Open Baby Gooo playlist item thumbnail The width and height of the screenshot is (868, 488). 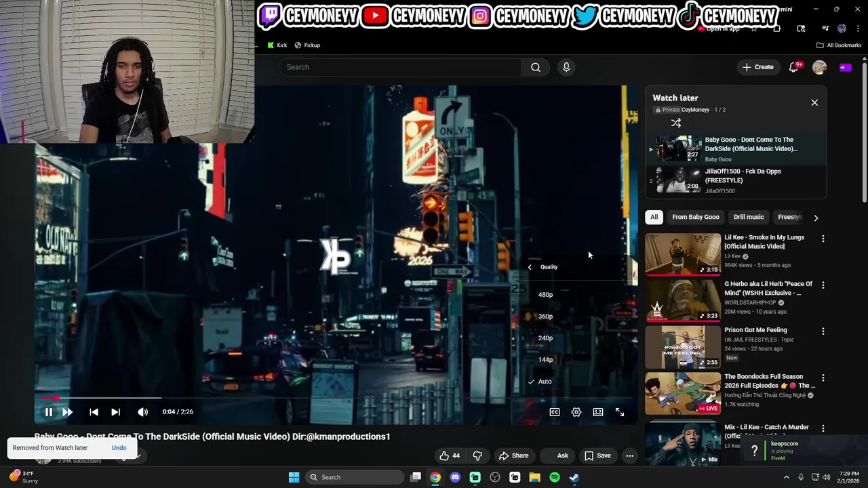point(679,148)
